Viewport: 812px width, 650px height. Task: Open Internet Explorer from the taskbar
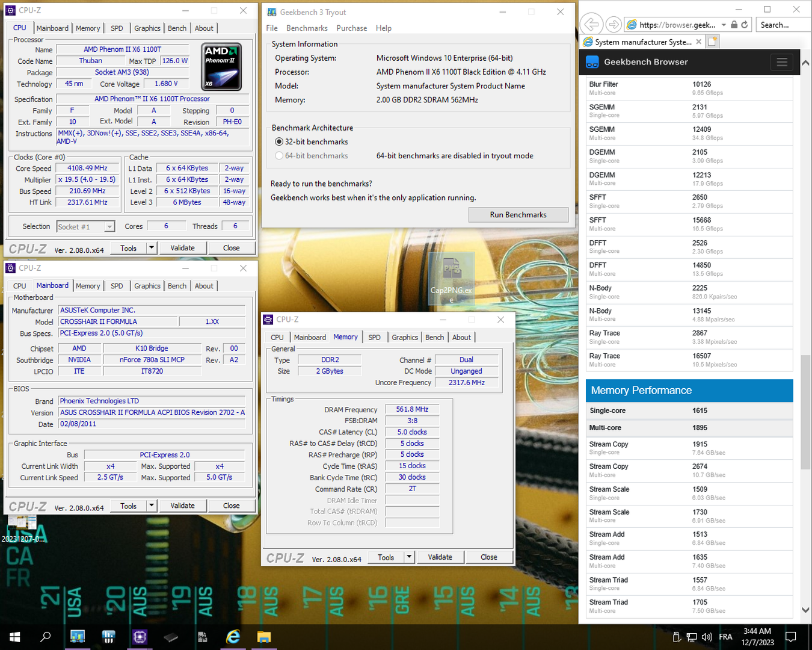(x=233, y=637)
